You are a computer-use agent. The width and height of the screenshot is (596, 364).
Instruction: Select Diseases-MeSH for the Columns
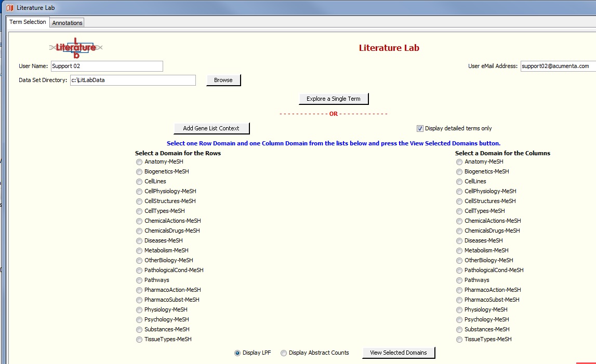click(459, 241)
